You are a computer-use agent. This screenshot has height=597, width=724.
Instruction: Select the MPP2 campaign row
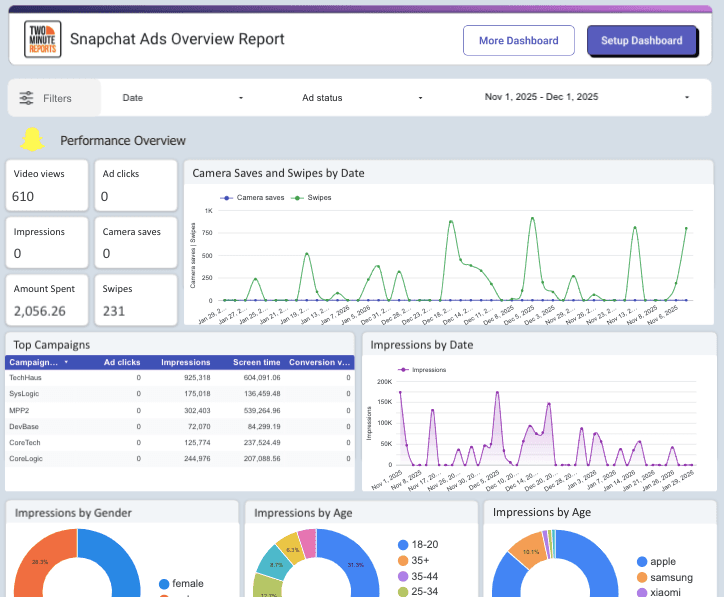coord(179,410)
